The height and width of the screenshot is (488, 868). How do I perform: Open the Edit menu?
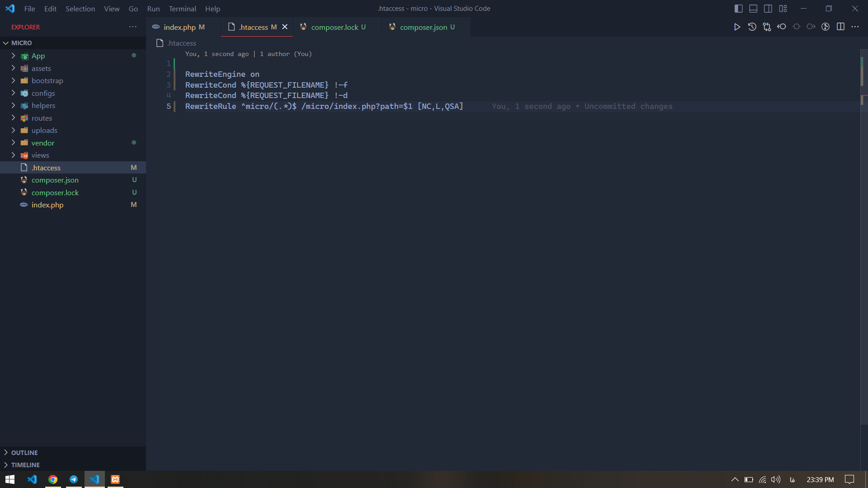point(50,9)
